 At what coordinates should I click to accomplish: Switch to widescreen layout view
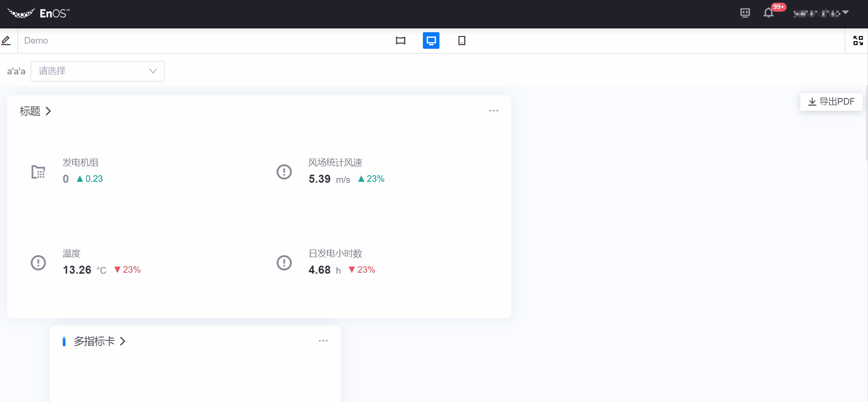point(401,41)
